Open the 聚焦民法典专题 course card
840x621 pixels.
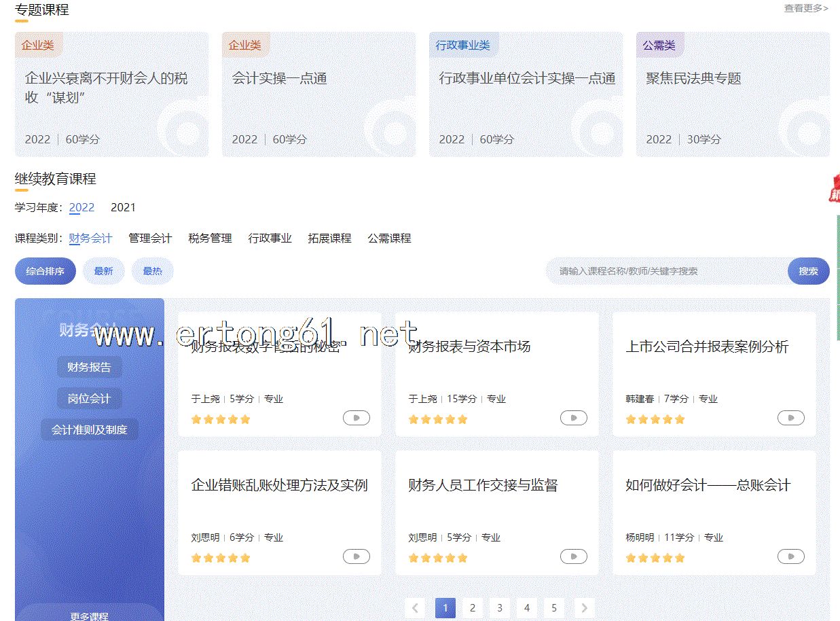click(732, 94)
